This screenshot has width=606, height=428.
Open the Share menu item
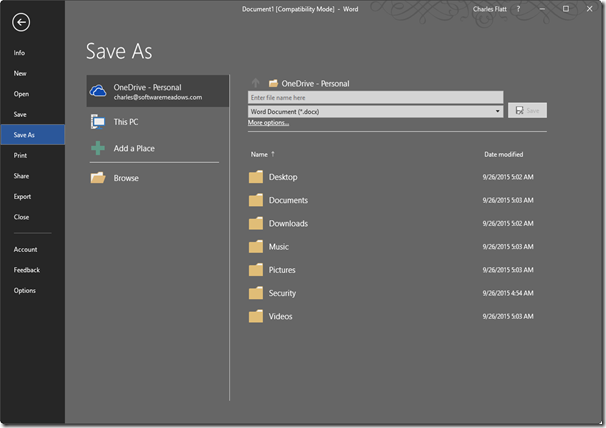point(21,176)
